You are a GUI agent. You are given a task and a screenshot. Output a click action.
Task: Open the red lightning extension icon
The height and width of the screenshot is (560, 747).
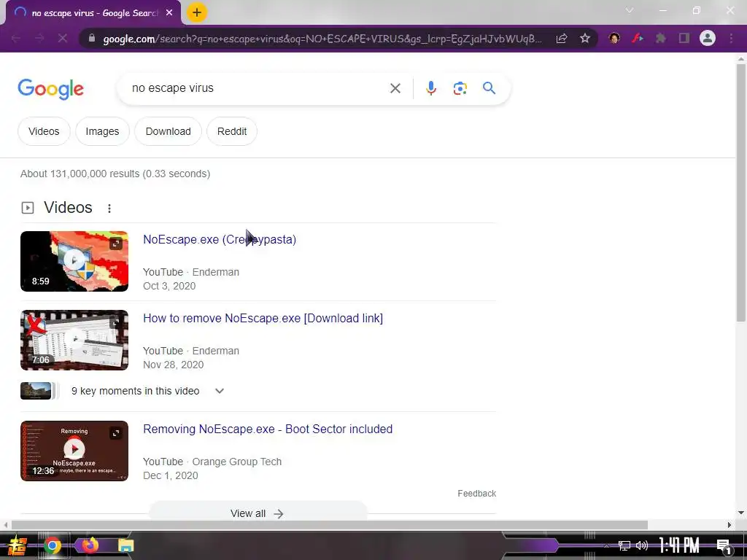tap(638, 38)
